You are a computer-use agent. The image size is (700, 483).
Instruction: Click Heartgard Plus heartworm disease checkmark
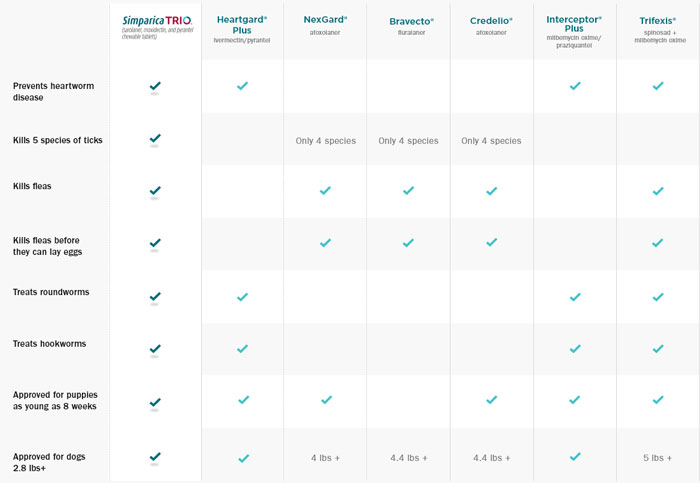pyautogui.click(x=242, y=87)
